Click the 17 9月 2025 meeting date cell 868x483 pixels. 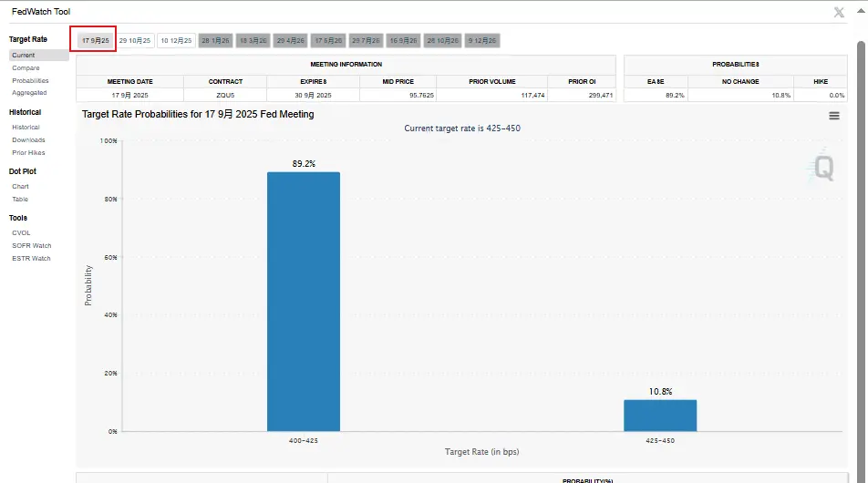(130, 95)
